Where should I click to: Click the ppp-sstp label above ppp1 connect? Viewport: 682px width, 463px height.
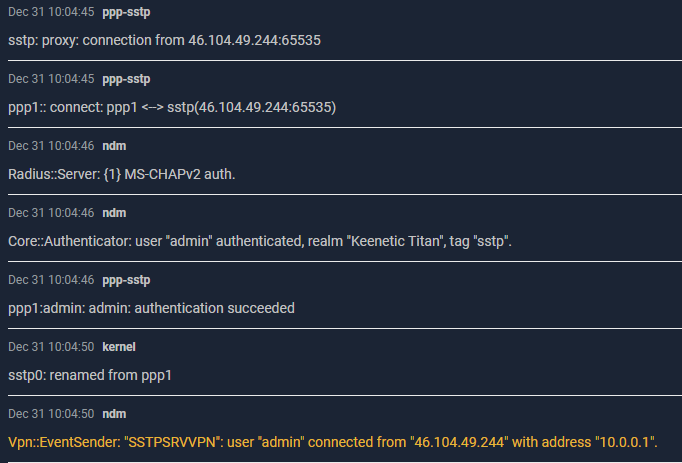tap(126, 79)
